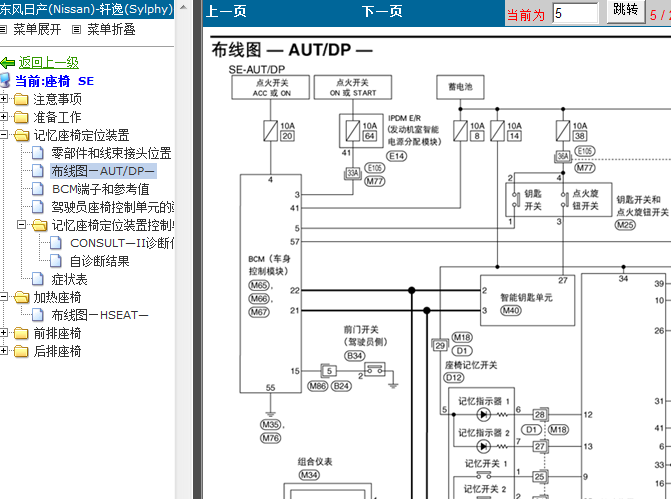671x499 pixels.
Task: Click the 准备工作 folder icon
Action: point(21,117)
